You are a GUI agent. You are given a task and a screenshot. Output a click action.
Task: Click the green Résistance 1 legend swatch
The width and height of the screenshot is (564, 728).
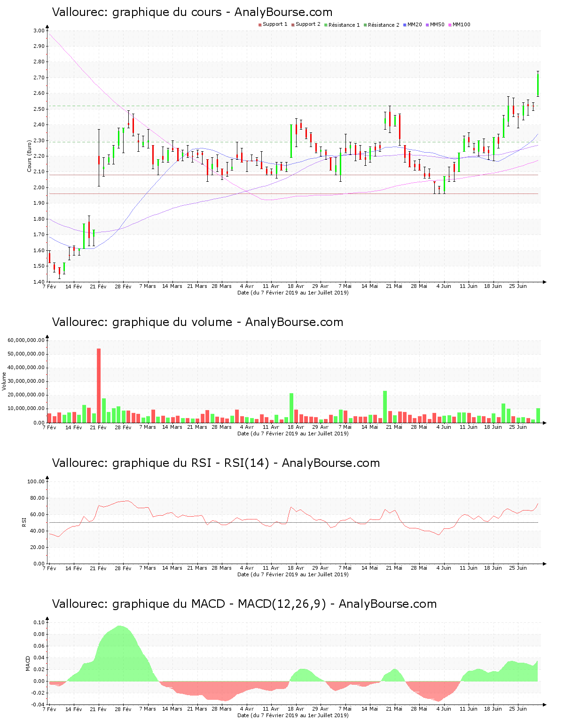pos(326,25)
